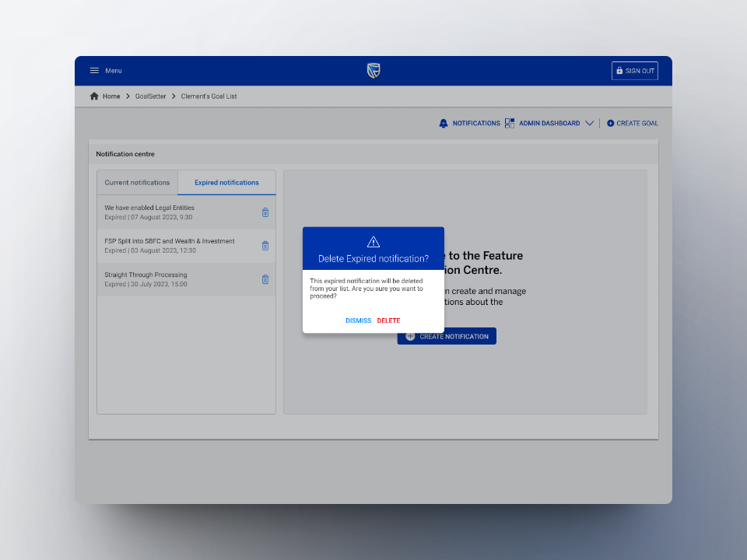Click the dialog message about deleted notification
Viewport: 747px width, 560px height.
coord(366,289)
